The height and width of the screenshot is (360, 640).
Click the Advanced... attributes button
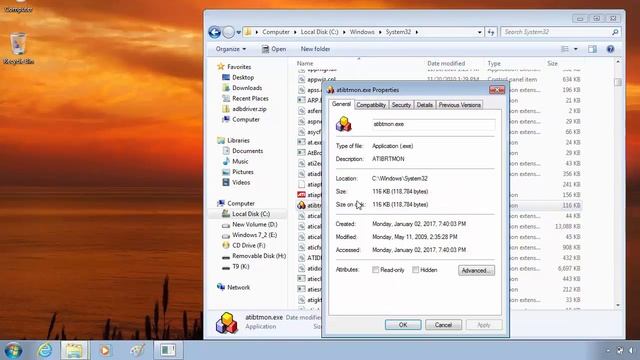tap(476, 270)
